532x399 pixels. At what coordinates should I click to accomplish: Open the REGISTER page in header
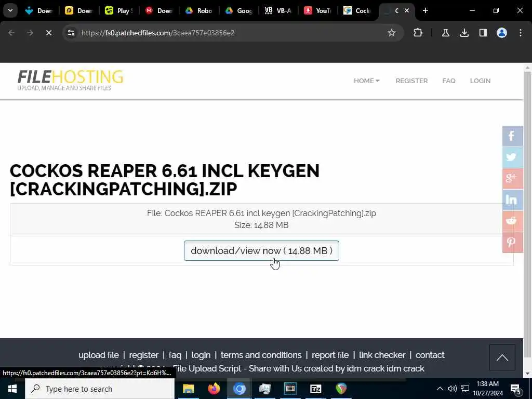[411, 81]
